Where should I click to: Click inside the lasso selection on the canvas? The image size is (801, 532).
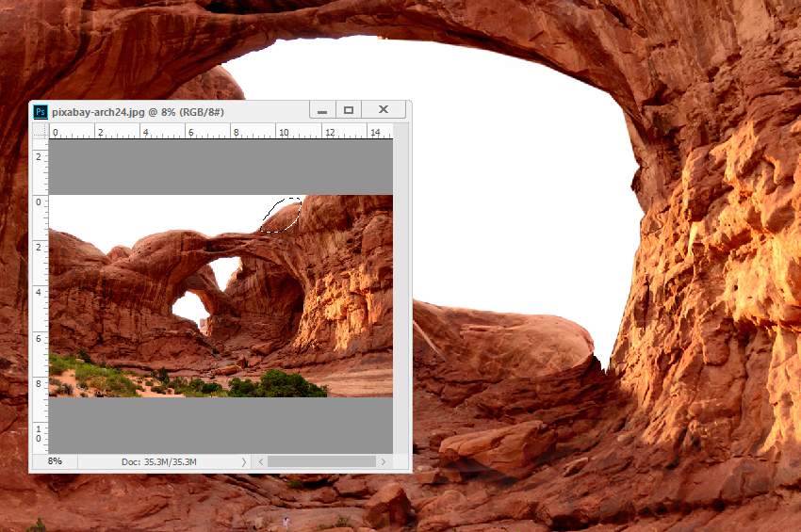point(282,217)
